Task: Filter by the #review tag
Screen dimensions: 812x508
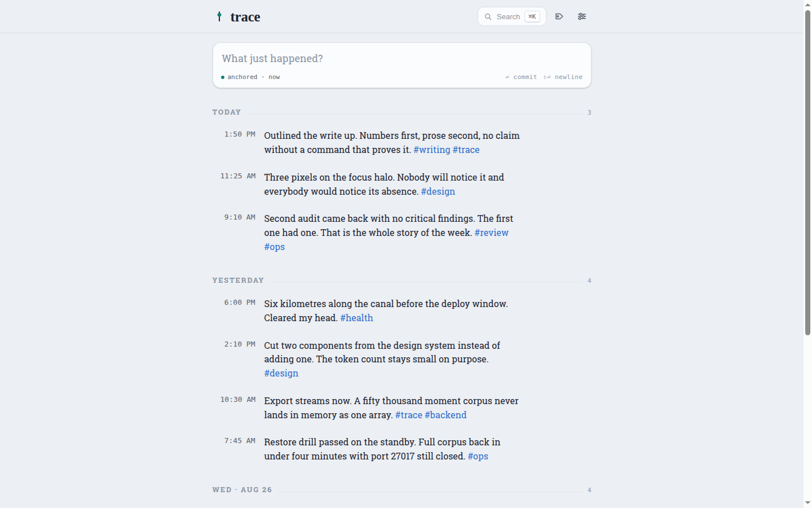Action: (x=492, y=233)
